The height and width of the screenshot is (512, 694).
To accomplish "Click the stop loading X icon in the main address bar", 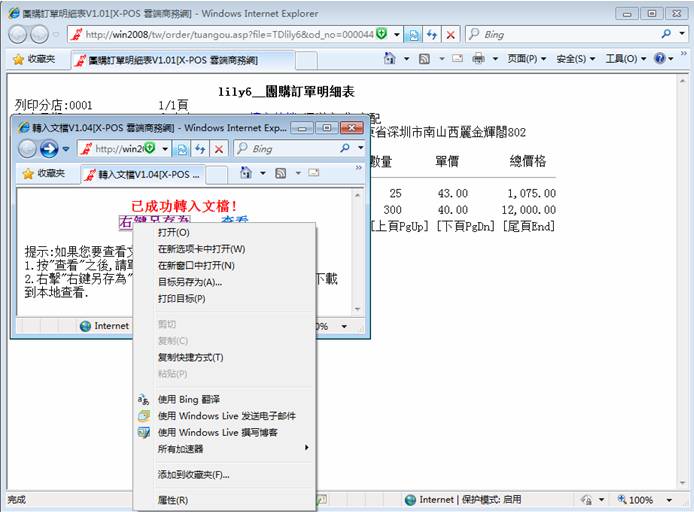I will pyautogui.click(x=450, y=34).
